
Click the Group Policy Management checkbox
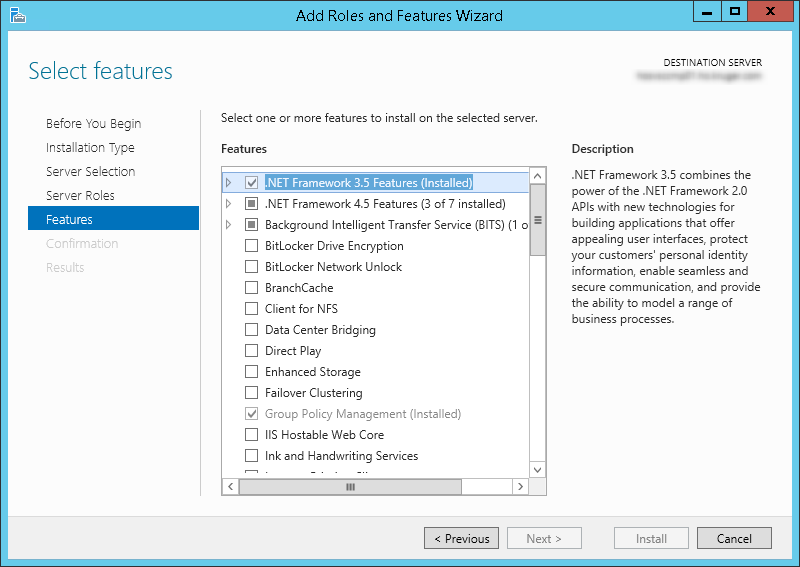(251, 413)
